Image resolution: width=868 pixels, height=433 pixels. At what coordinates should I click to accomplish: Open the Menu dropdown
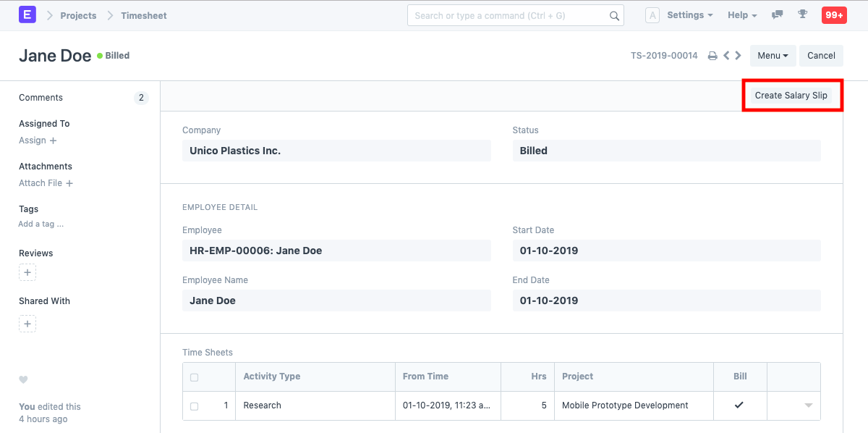(x=773, y=55)
